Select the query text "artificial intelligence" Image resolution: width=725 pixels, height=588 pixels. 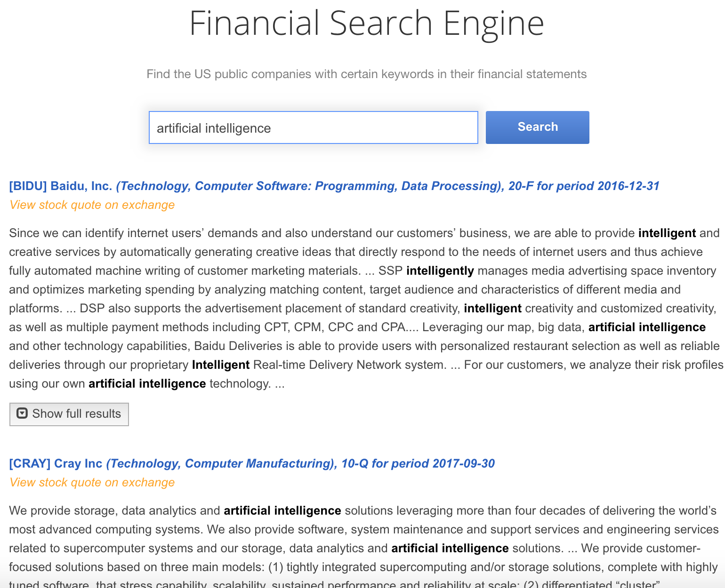[214, 128]
